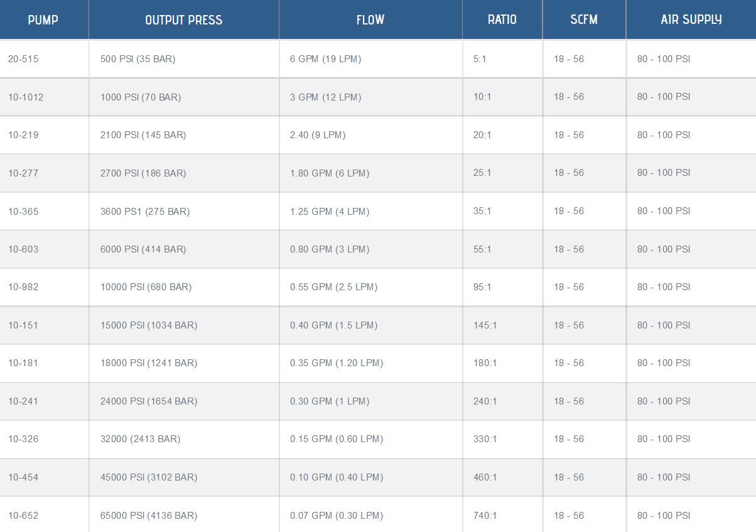
Task: Select pump model 10-365
Action: (x=23, y=212)
